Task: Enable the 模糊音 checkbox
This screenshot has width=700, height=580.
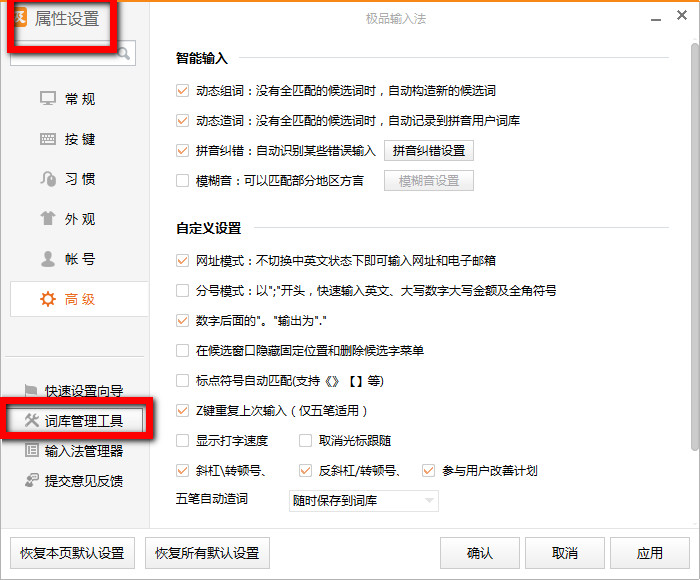Action: (x=182, y=181)
